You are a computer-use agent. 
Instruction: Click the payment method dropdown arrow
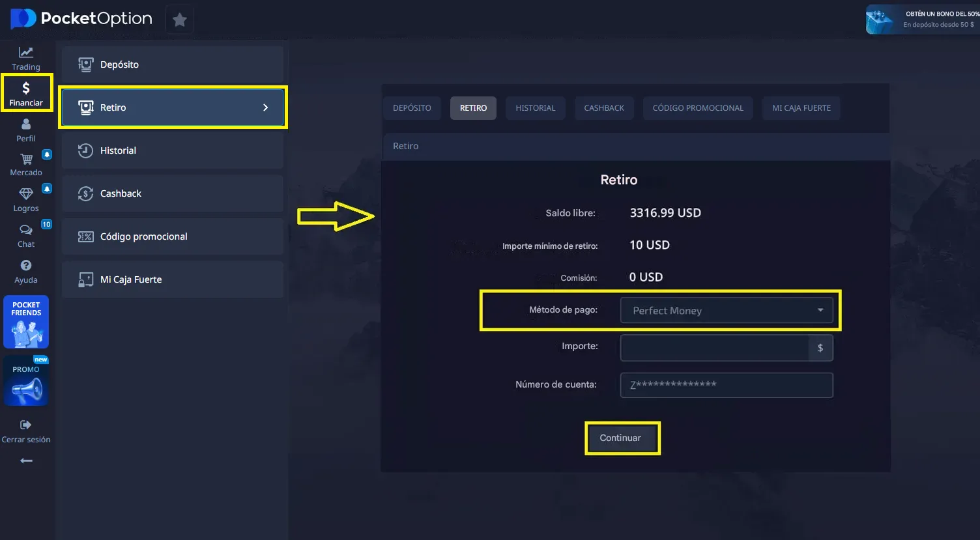pyautogui.click(x=820, y=310)
